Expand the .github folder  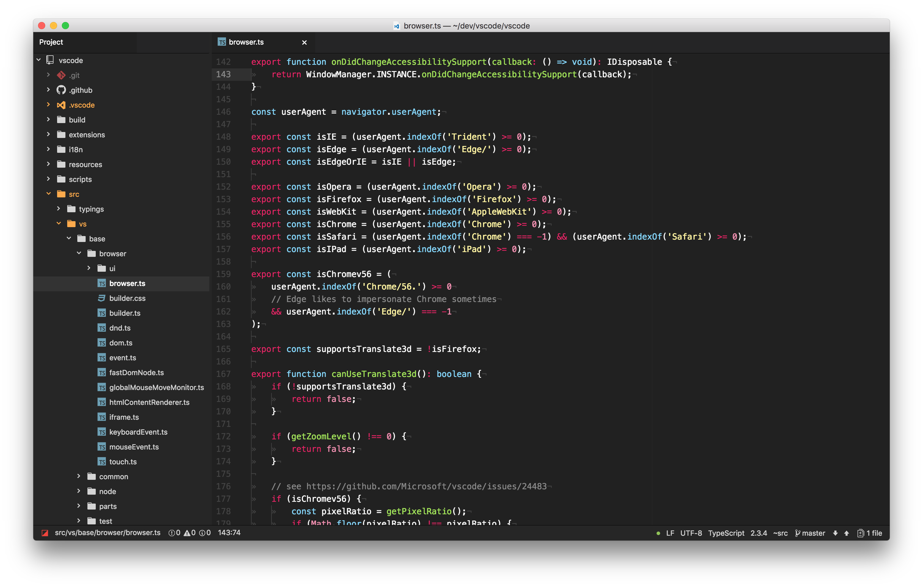coord(48,90)
